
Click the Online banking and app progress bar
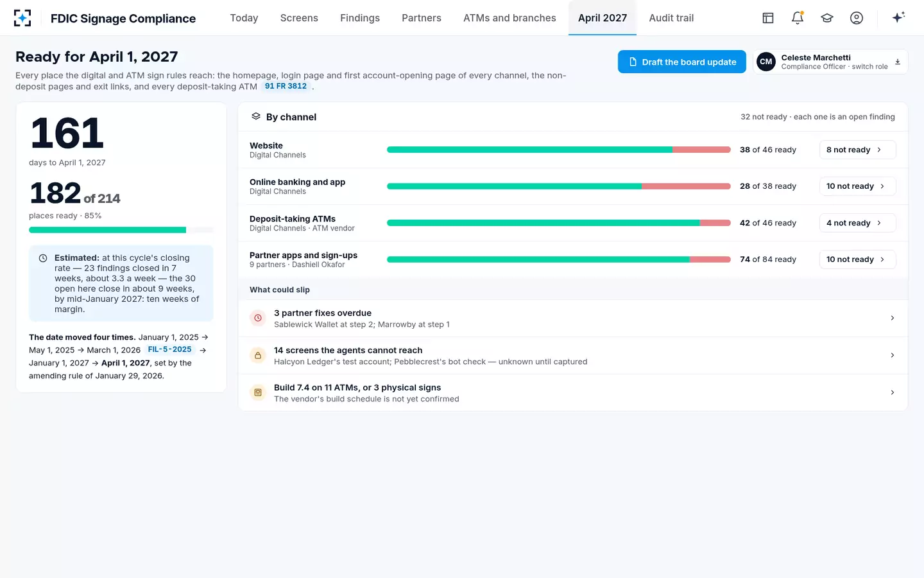point(559,186)
